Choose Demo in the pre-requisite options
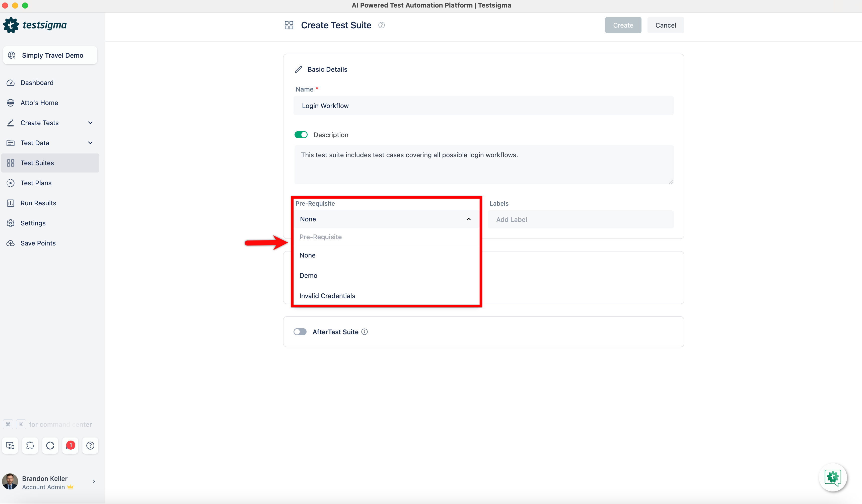 tap(308, 276)
